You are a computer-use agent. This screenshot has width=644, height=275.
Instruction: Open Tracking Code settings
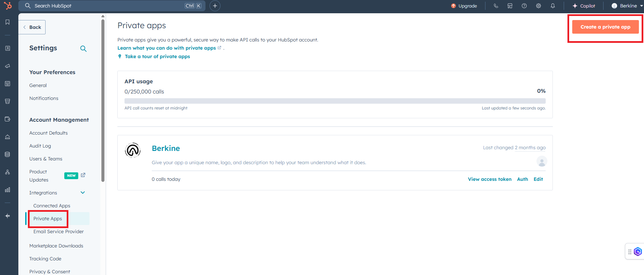[x=45, y=259]
